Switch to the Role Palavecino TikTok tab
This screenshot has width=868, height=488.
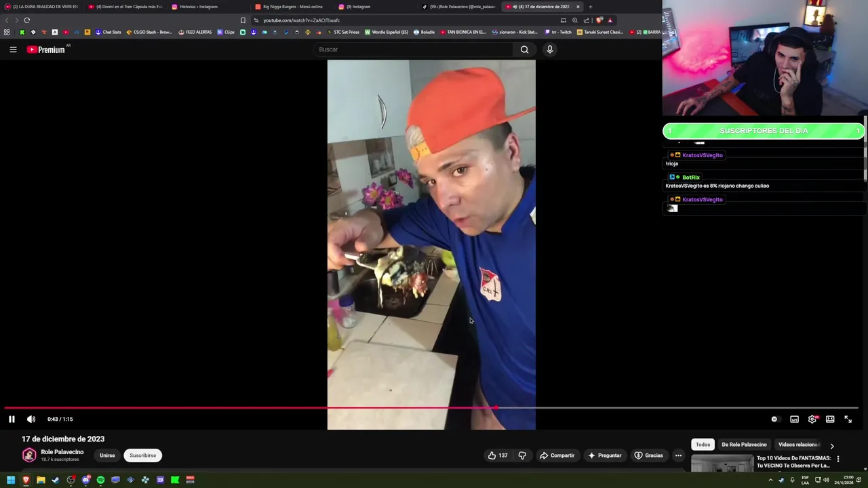(x=460, y=7)
